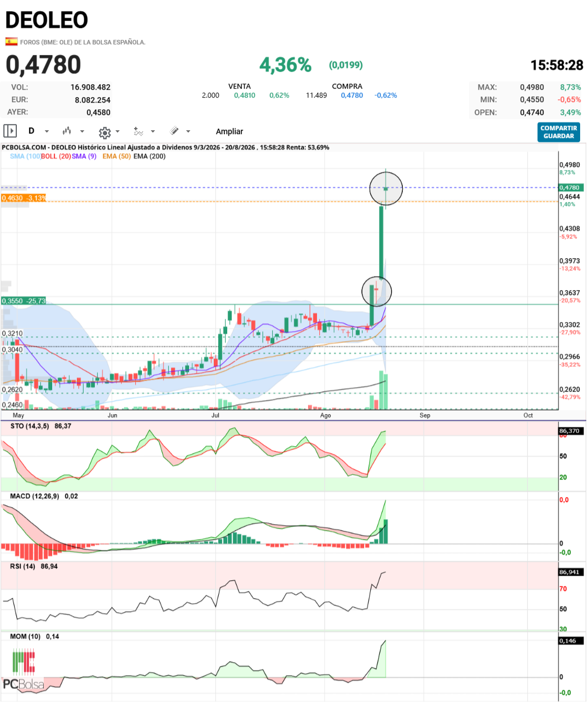Screen dimensions: 588x702
Task: Click the Spanish flag icon
Action: point(11,42)
